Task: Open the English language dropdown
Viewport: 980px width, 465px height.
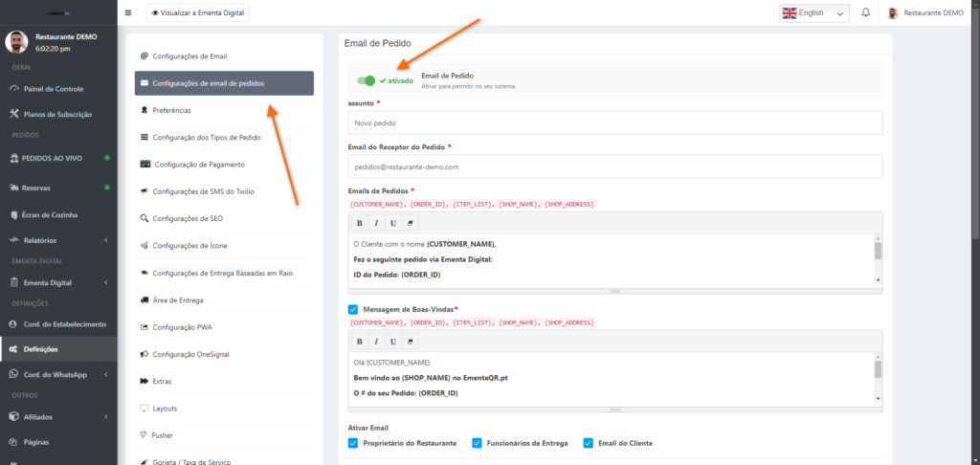Action: tap(813, 13)
